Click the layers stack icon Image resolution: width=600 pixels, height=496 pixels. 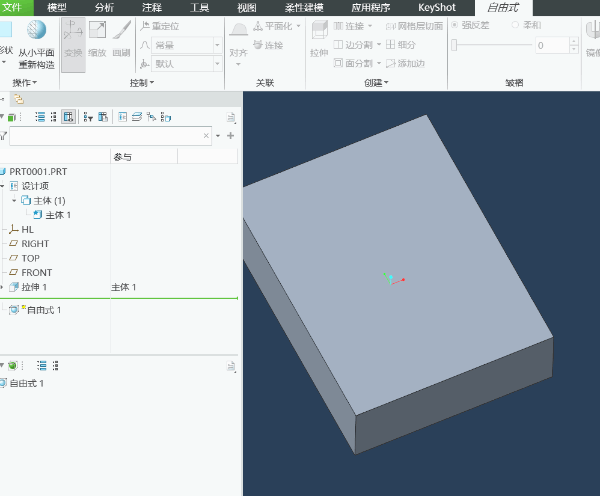(x=137, y=117)
